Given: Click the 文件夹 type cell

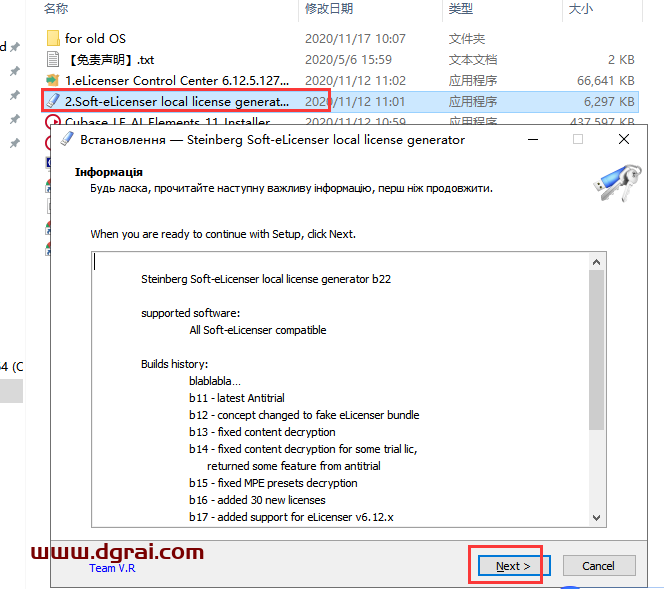Looking at the screenshot, I should pyautogui.click(x=467, y=39).
